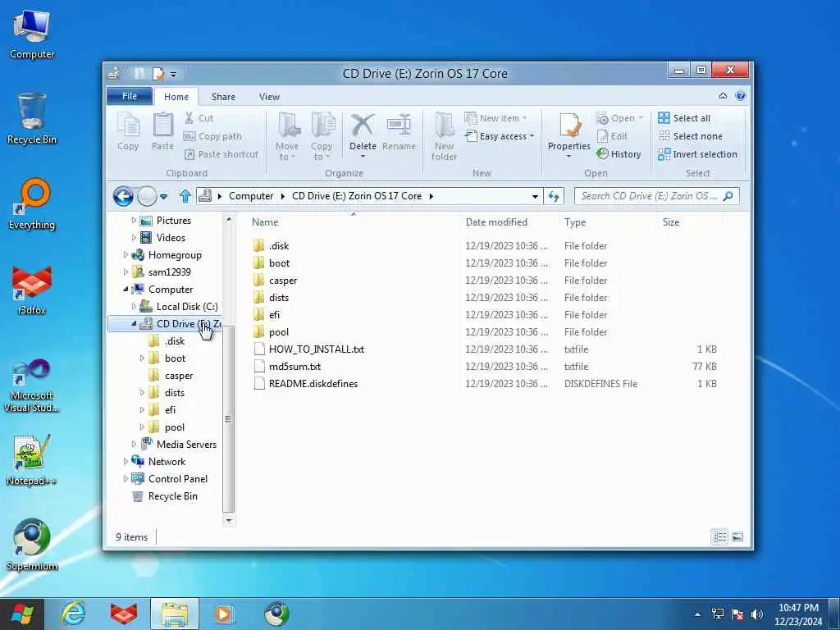The width and height of the screenshot is (840, 630).
Task: Click Paste shortcut in ribbon
Action: click(x=221, y=154)
